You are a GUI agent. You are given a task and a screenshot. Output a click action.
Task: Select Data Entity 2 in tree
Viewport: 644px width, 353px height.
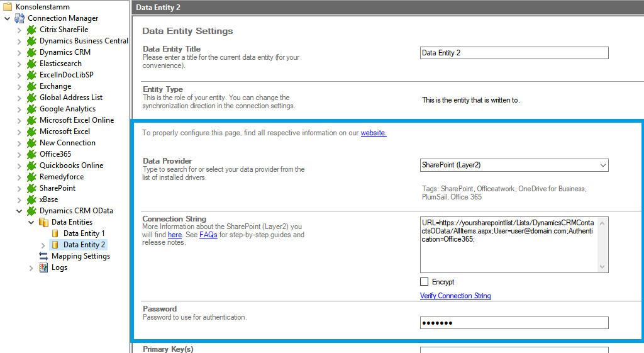click(84, 245)
